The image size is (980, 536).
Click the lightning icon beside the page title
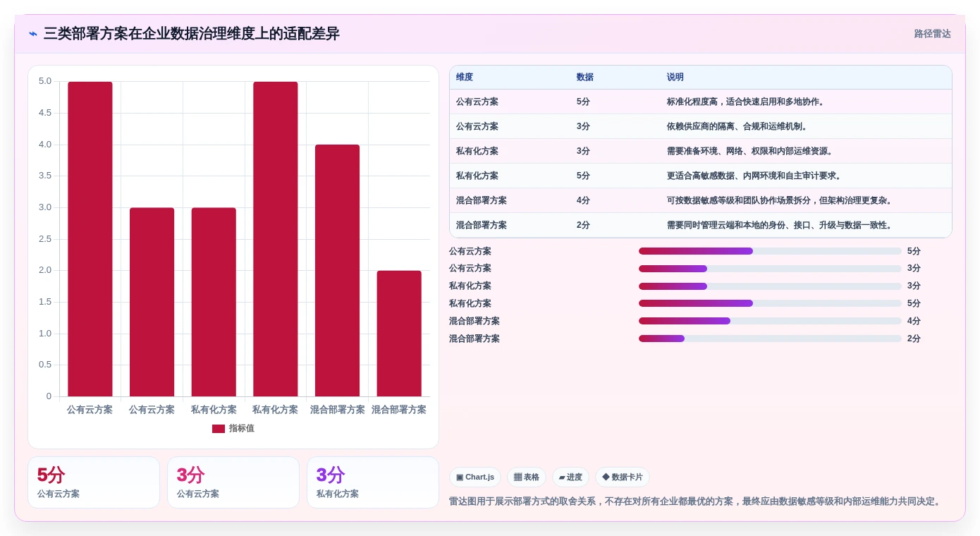click(33, 34)
